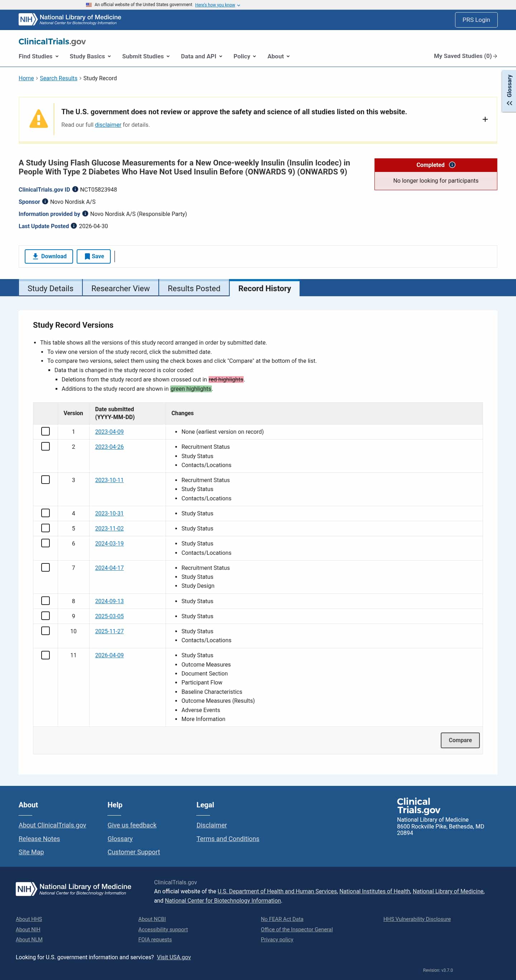Click the NIH National Library of Medicine header logo
This screenshot has height=980, width=516.
pos(70,19)
